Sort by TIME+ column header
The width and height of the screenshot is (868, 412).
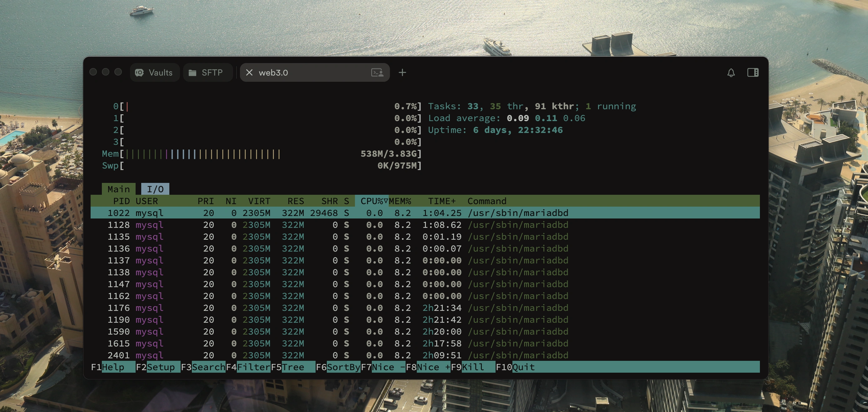coord(441,201)
